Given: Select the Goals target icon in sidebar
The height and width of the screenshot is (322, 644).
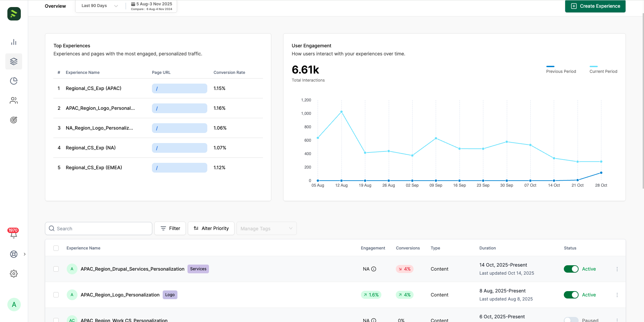Looking at the screenshot, I should tap(14, 120).
